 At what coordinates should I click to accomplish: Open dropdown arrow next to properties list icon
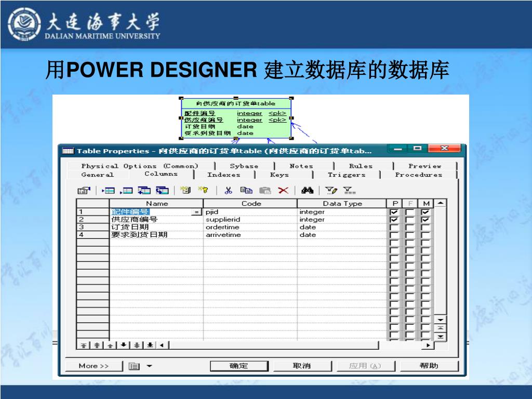coord(149,366)
